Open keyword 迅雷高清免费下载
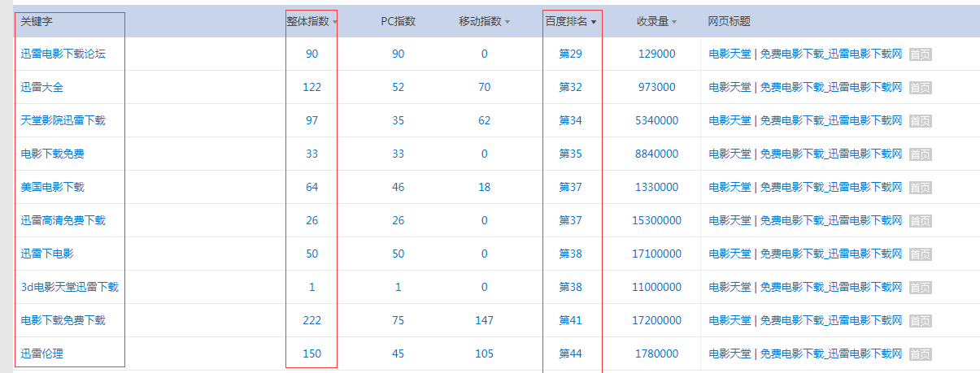This screenshot has height=373, width=980. tap(63, 220)
